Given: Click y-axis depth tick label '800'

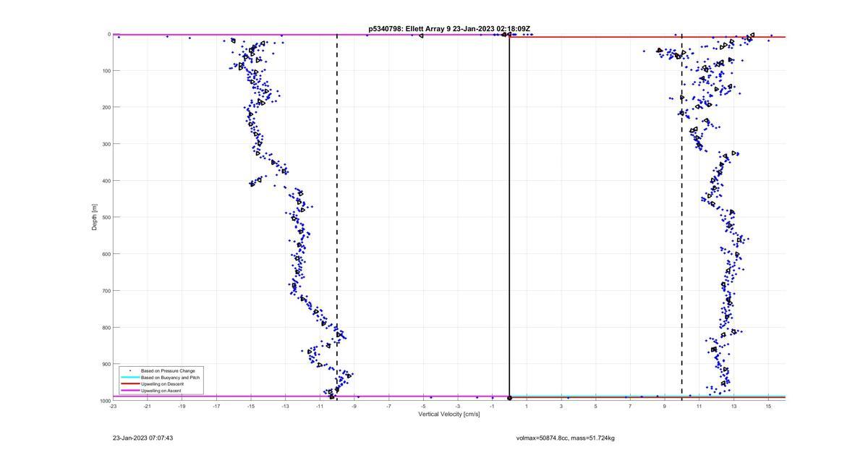Looking at the screenshot, I should 106,327.
